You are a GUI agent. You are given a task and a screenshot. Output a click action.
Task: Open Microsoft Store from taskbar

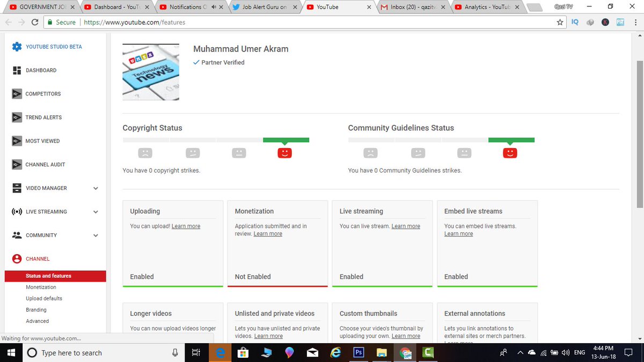coord(243,352)
